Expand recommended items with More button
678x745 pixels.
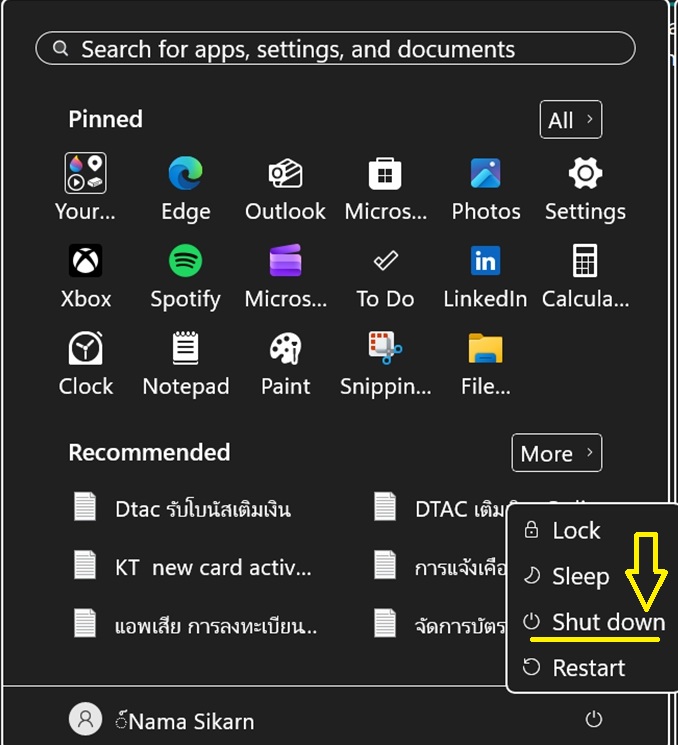point(556,453)
